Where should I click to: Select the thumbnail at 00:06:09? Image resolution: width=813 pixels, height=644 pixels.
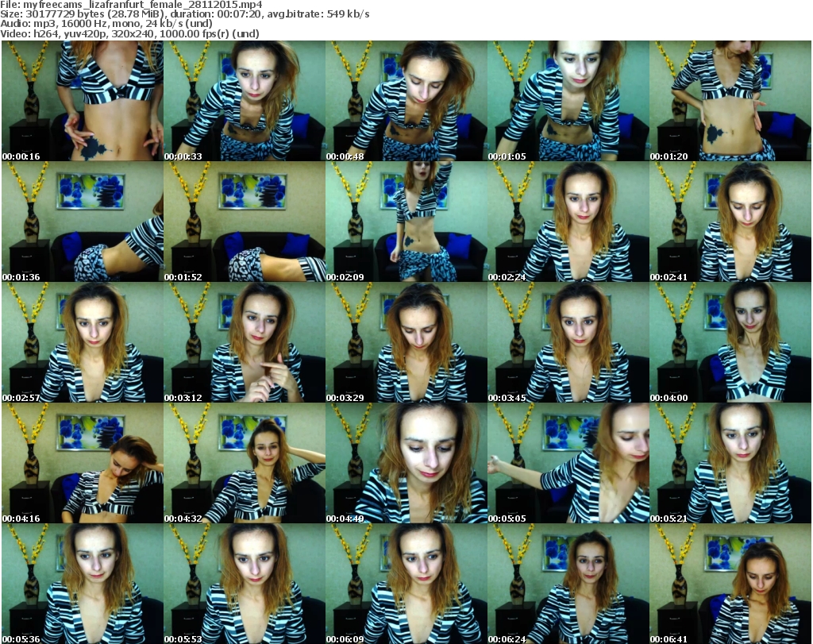pos(406,584)
